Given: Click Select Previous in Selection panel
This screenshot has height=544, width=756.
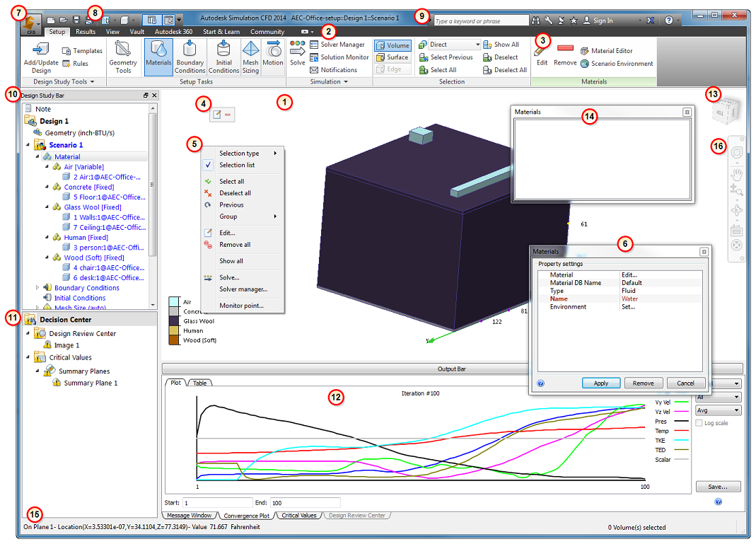Looking at the screenshot, I should tap(446, 57).
